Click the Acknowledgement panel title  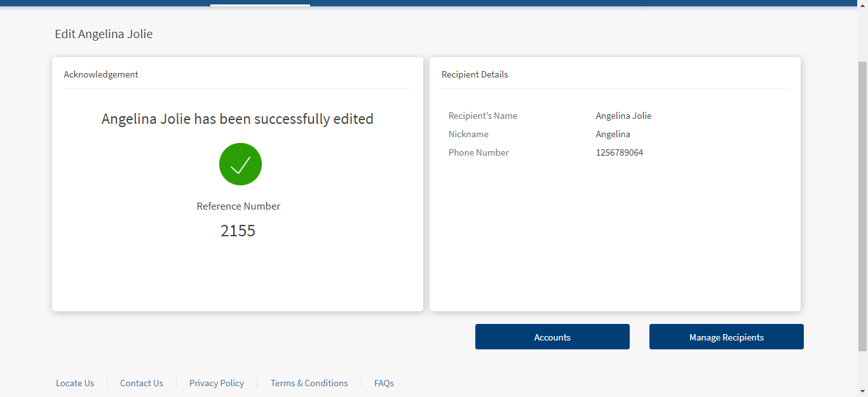coord(101,74)
